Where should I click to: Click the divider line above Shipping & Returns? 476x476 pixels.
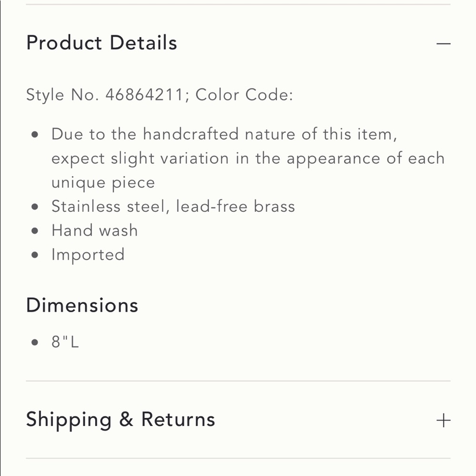point(238,381)
